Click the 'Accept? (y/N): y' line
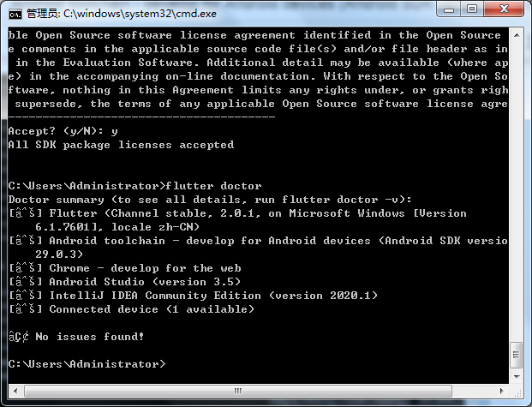532x407 pixels. coord(63,131)
